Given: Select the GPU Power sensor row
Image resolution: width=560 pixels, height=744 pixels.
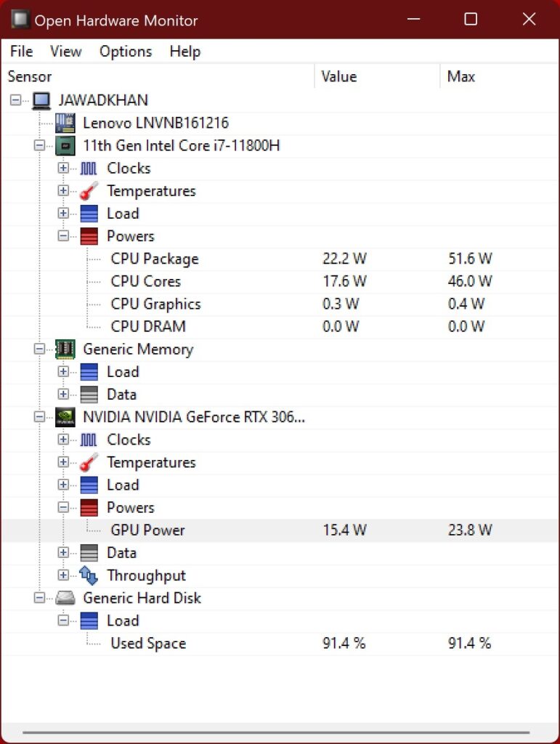Looking at the screenshot, I should (146, 530).
